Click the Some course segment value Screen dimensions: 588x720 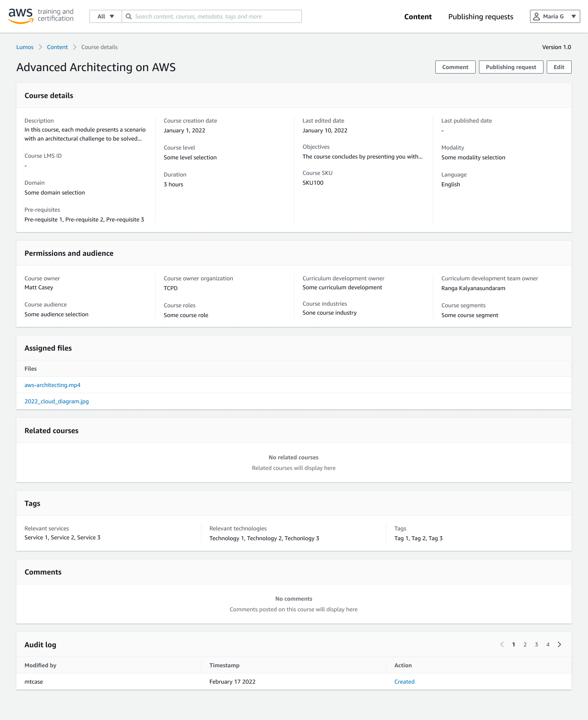470,315
